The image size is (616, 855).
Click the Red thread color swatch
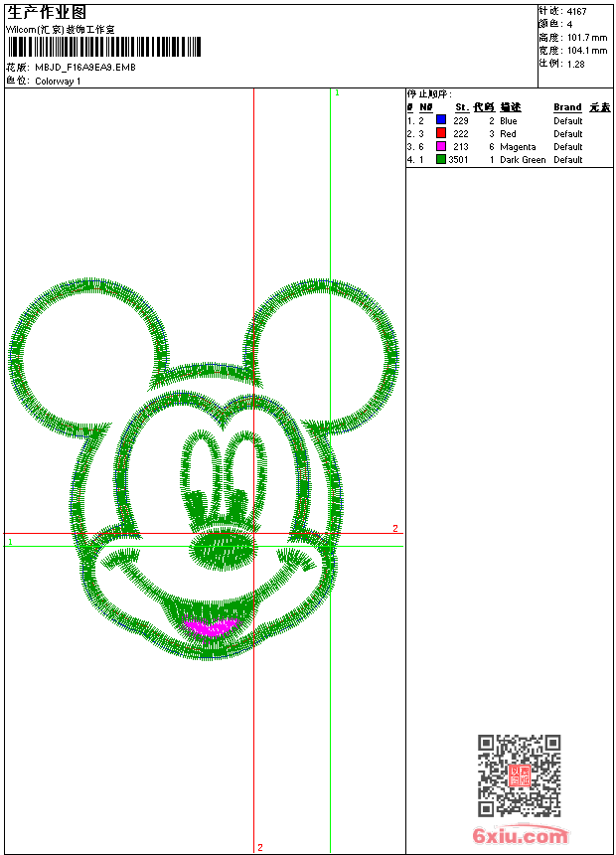tap(441, 133)
